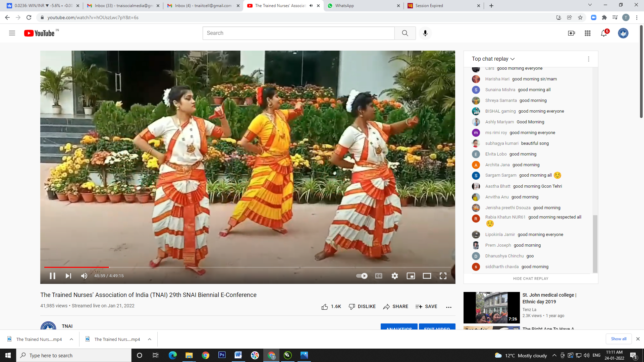Dislike the video
Viewport: 644px width, 362px height.
click(362, 307)
